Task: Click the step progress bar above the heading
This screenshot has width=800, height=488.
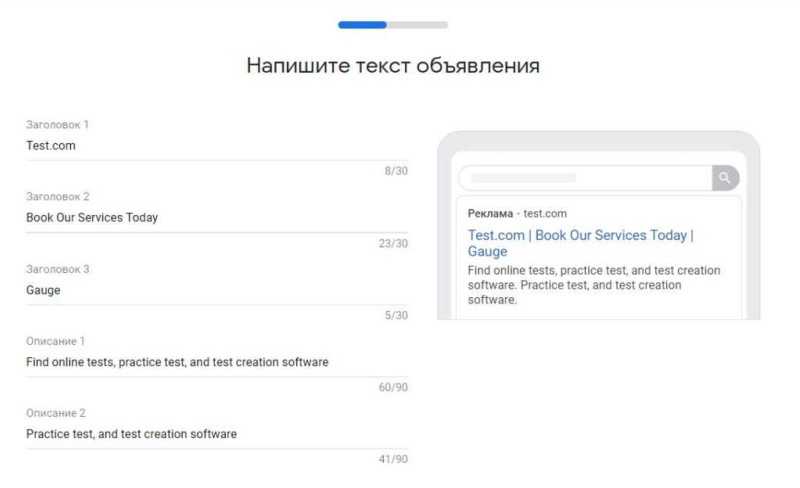Action: click(393, 25)
